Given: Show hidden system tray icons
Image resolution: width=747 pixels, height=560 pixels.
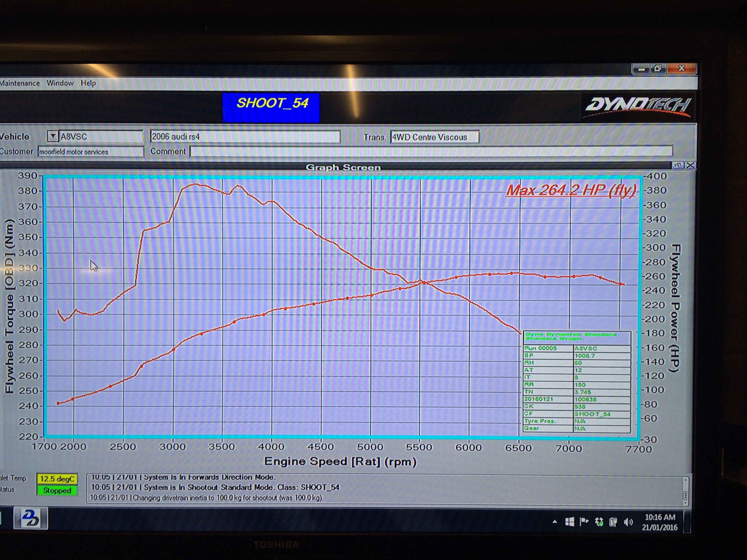Looking at the screenshot, I should 555,522.
